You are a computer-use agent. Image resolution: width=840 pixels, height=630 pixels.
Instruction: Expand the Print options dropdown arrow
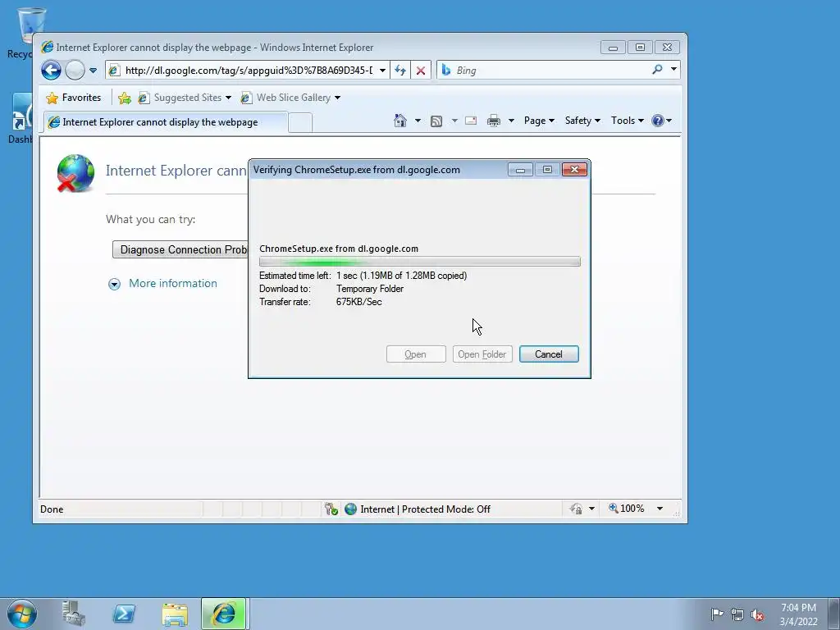click(511, 121)
